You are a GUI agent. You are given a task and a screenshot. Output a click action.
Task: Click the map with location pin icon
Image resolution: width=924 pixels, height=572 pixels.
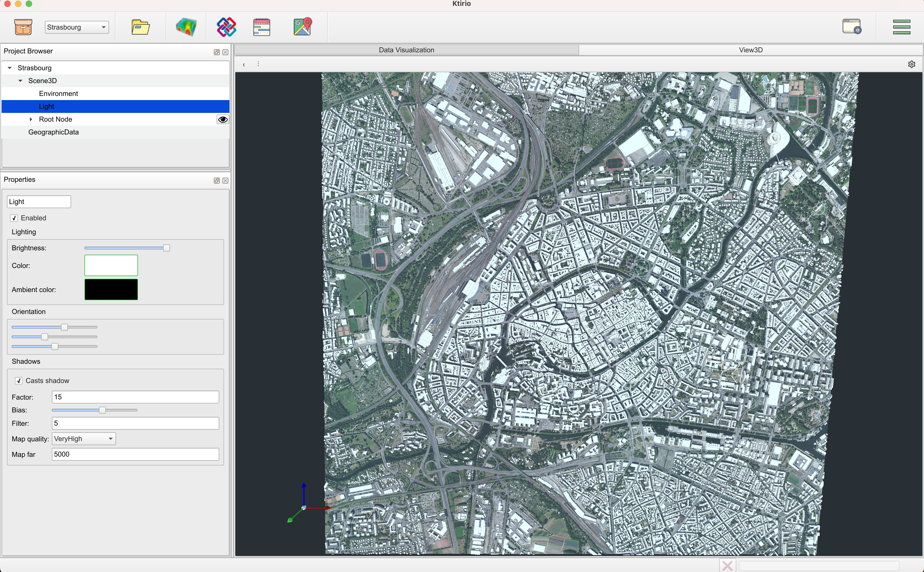(x=303, y=27)
